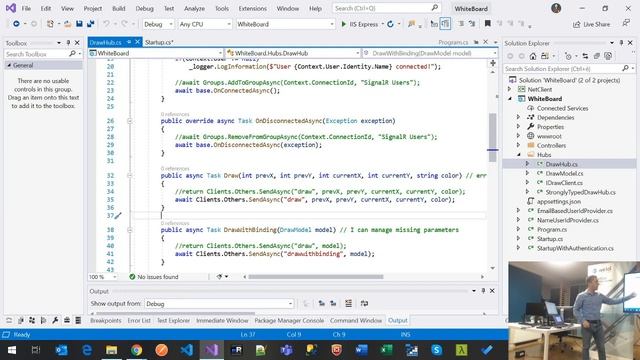Expand the Controllers folder node
The width and height of the screenshot is (640, 360).
coord(519,145)
